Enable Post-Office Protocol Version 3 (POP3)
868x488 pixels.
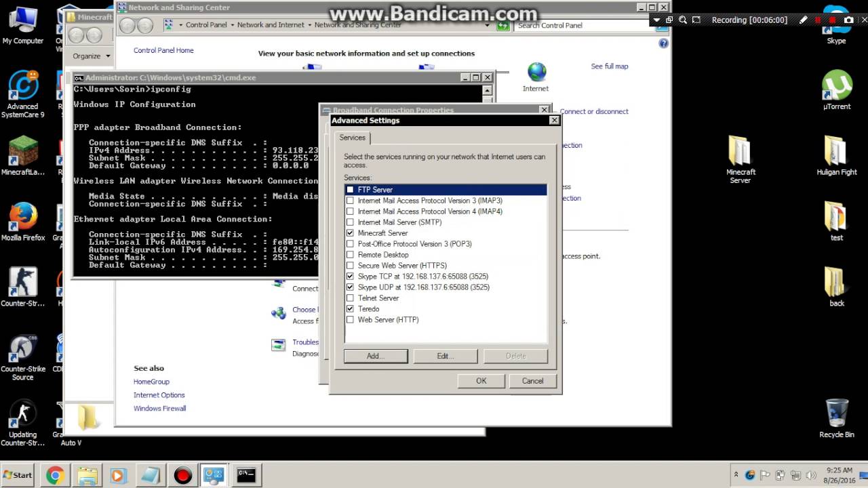click(x=350, y=244)
